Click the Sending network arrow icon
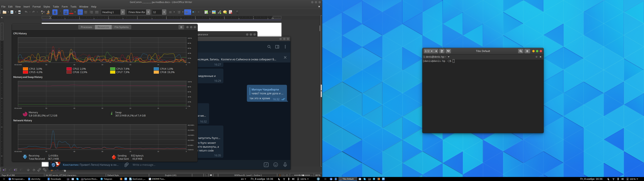The height and width of the screenshot is (181, 644). (114, 157)
